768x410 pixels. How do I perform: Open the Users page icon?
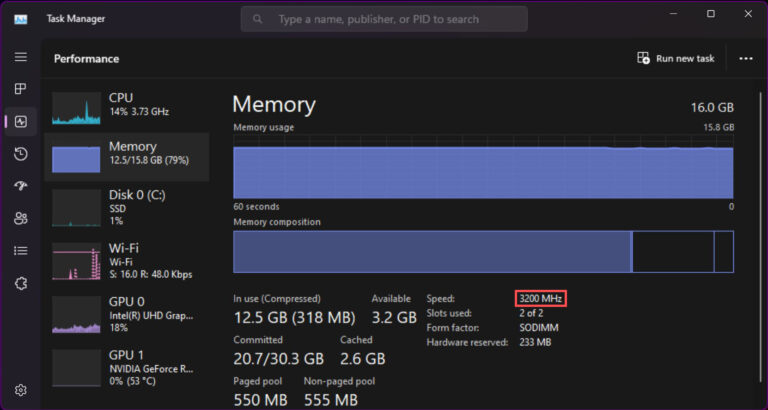pyautogui.click(x=20, y=218)
